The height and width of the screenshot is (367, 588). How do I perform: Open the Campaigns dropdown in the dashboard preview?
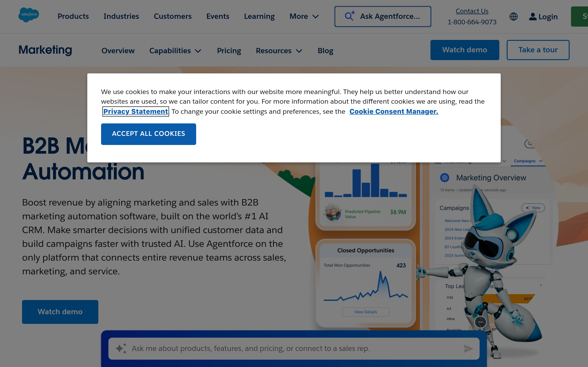528,161
